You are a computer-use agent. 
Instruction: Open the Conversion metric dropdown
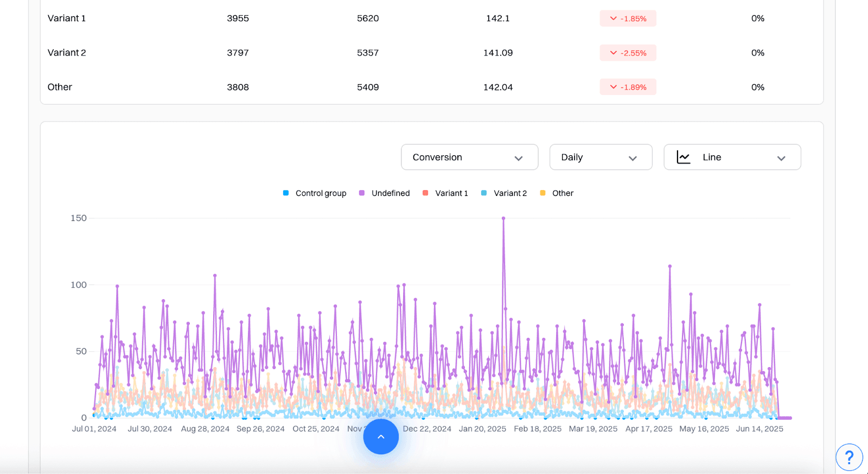tap(469, 157)
